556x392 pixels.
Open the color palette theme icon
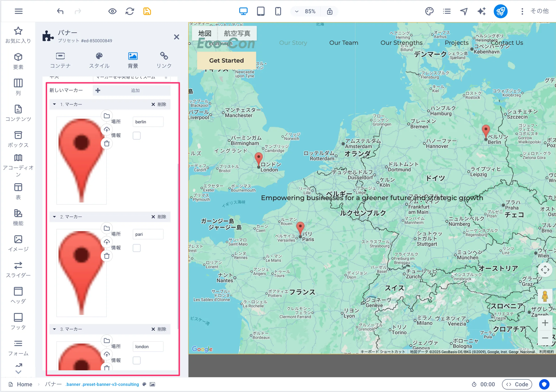pyautogui.click(x=429, y=11)
